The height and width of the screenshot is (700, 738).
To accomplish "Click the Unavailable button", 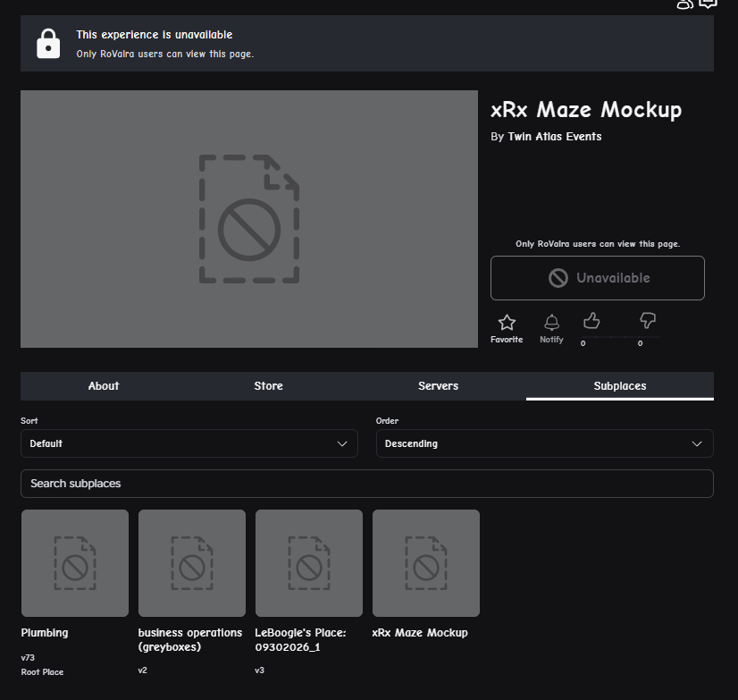I will coord(597,278).
